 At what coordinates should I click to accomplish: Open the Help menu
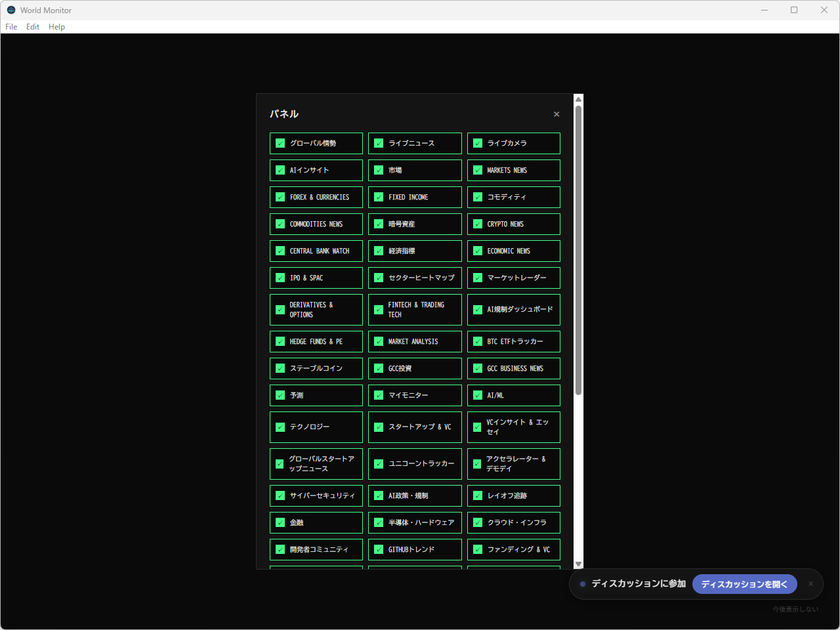[x=57, y=27]
